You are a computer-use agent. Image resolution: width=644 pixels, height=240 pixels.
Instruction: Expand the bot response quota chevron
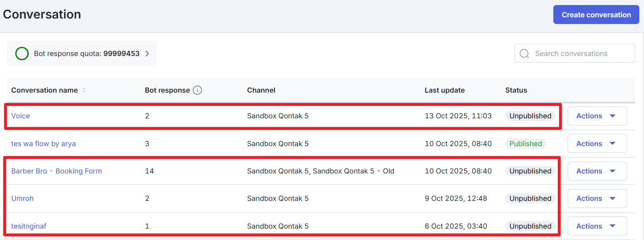(147, 53)
